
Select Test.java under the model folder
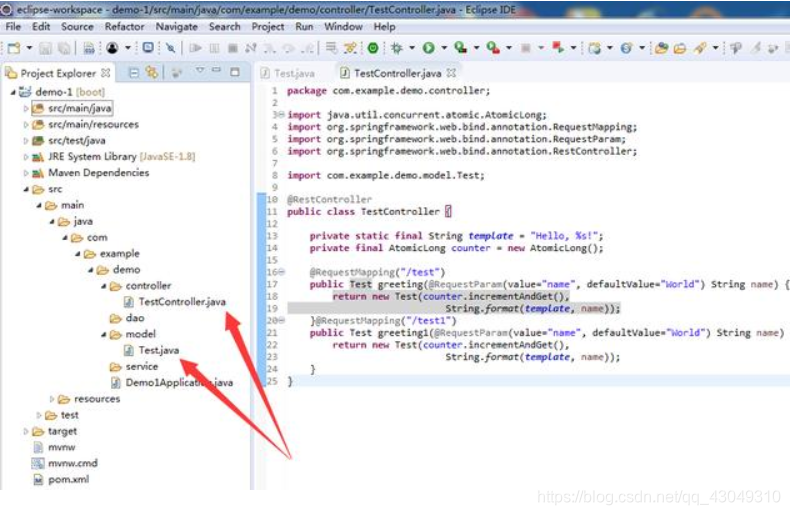point(152,350)
